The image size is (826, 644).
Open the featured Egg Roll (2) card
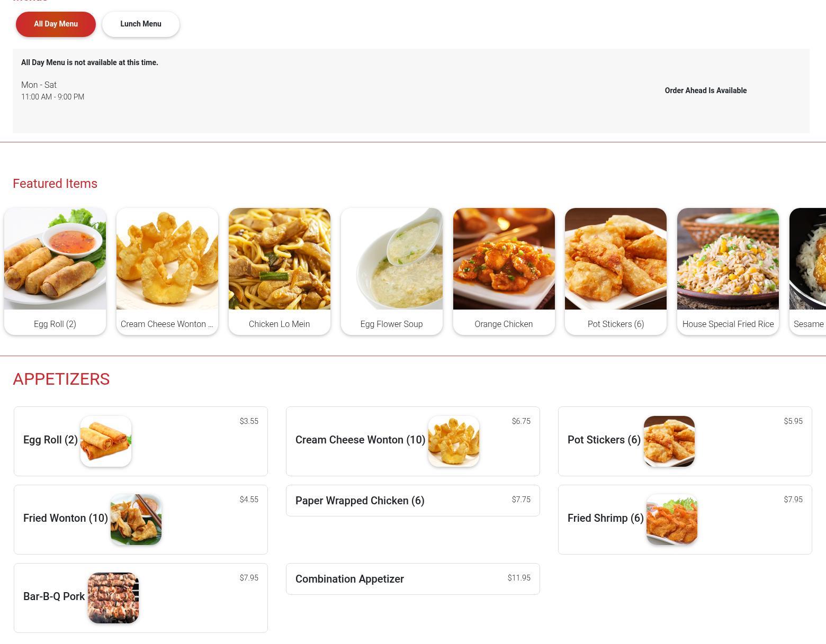[x=55, y=271]
